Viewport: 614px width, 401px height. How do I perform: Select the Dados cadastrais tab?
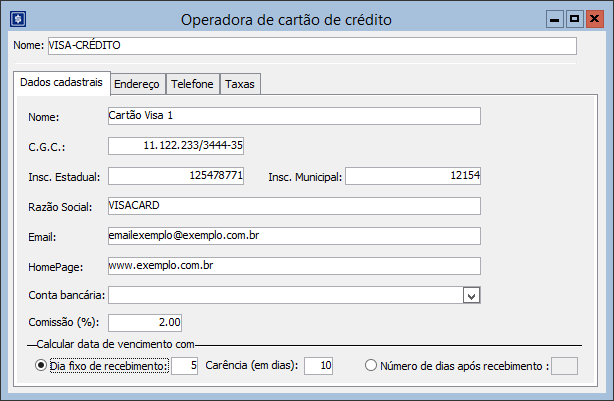coord(59,83)
